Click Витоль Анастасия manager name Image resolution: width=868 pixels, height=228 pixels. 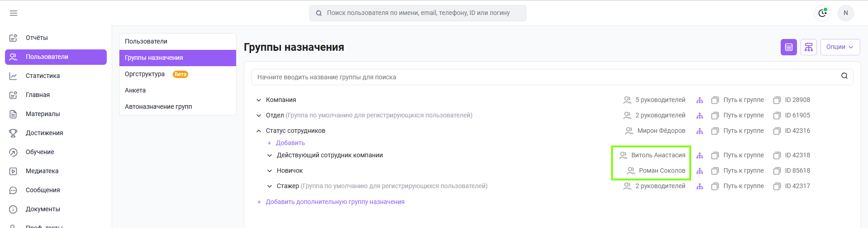(x=658, y=155)
